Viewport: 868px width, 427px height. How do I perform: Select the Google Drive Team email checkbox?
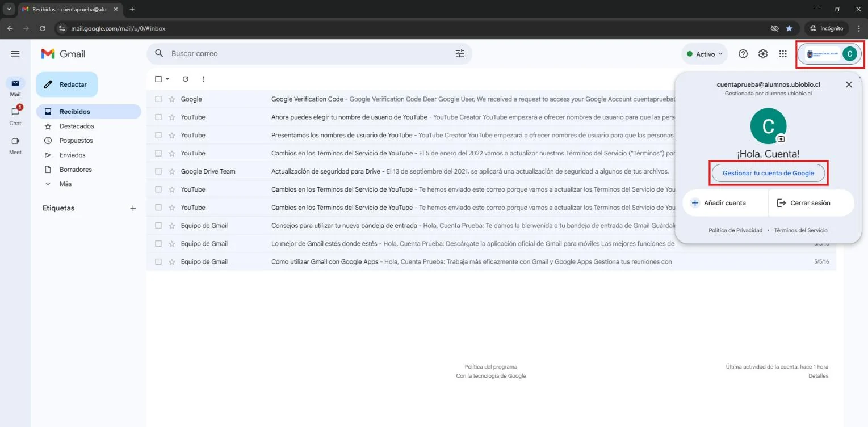[158, 171]
